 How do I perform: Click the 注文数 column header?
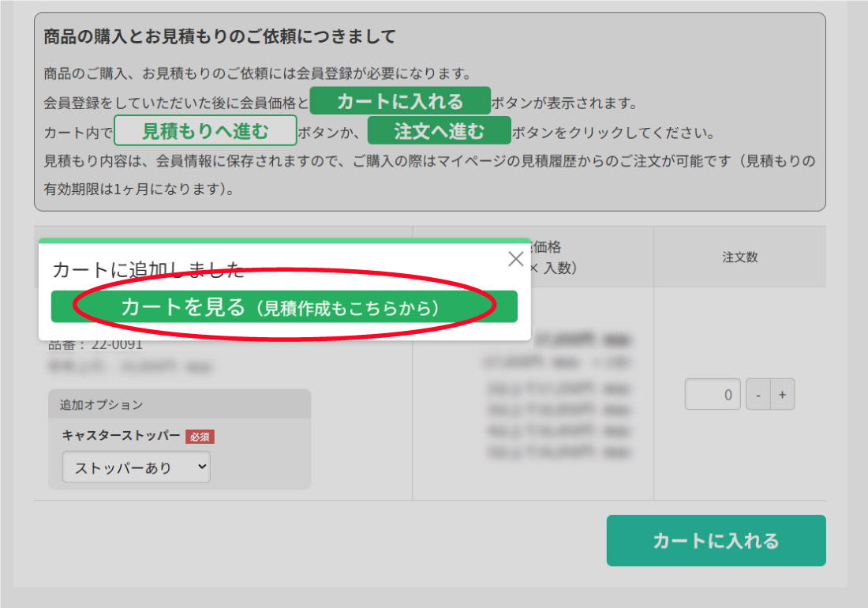point(739,257)
